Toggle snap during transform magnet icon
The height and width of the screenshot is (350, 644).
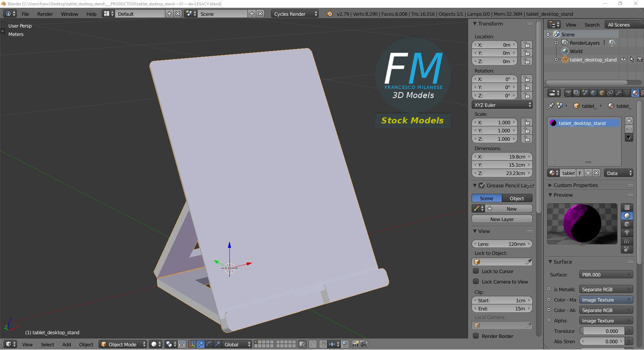[x=323, y=344]
